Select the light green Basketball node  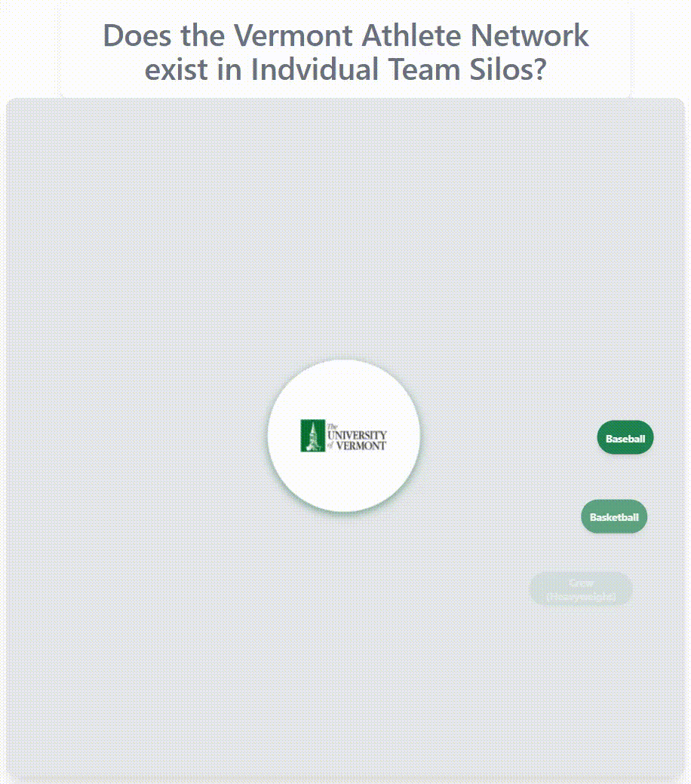pos(614,517)
